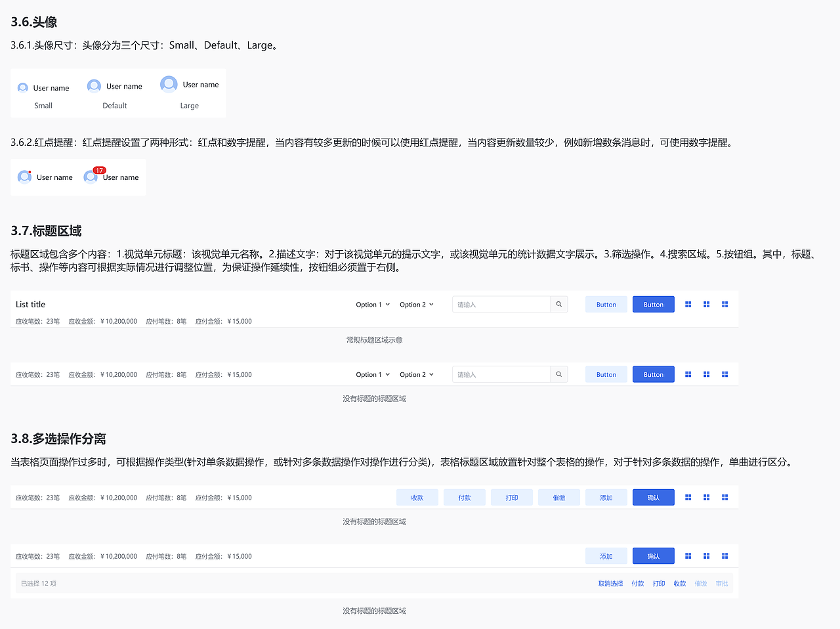Image resolution: width=840 pixels, height=629 pixels.
Task: Click the grid icon next to 确认 button
Action: click(688, 497)
